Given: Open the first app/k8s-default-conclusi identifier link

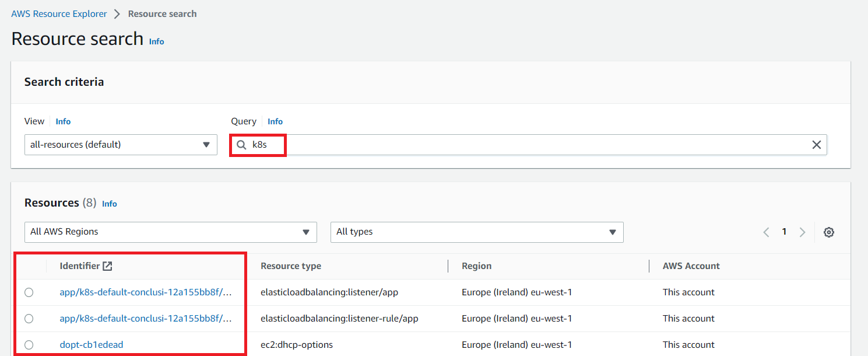Looking at the screenshot, I should 146,292.
